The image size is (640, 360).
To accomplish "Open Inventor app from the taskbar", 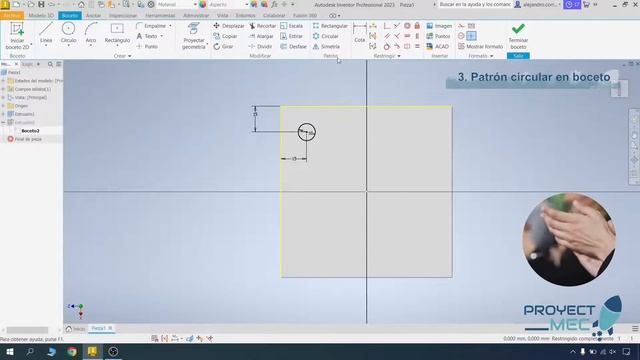I will (93, 351).
